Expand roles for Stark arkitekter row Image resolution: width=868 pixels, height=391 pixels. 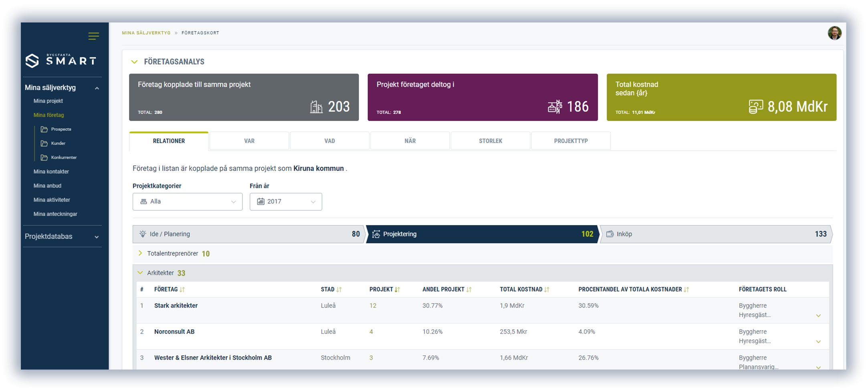point(818,316)
